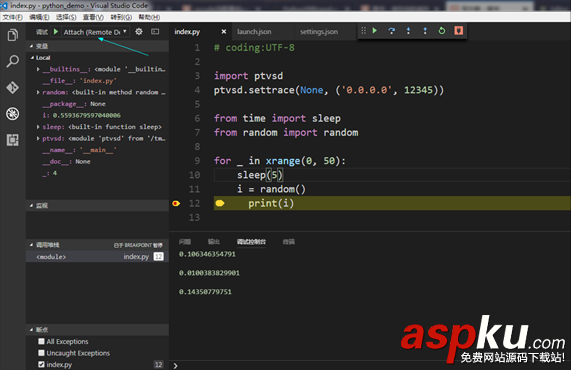This screenshot has width=571, height=370.
Task: Collapse the Call Stack section header
Action: pyautogui.click(x=97, y=245)
